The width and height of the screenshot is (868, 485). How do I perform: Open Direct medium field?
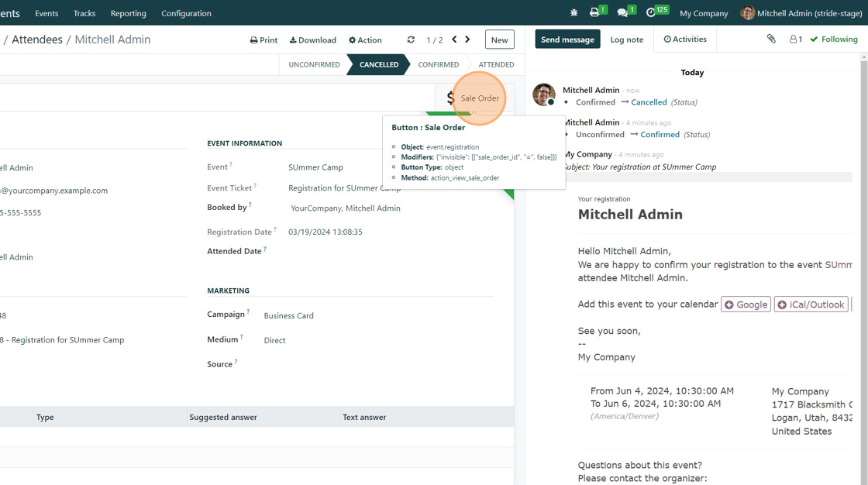click(274, 340)
